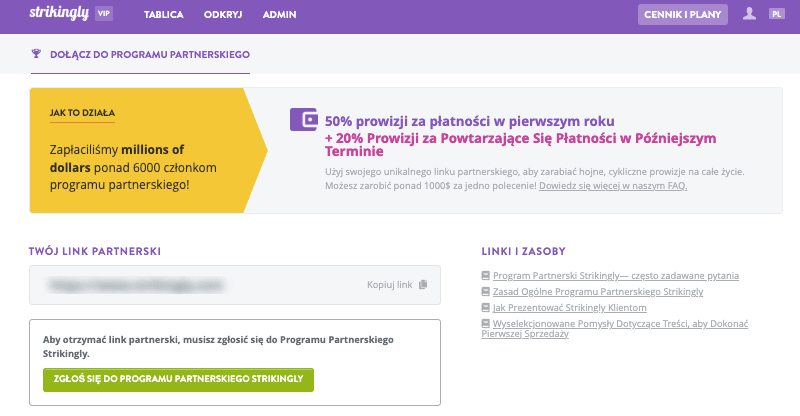Click the purple wallet commission icon
The width and height of the screenshot is (800, 416).
(304, 119)
